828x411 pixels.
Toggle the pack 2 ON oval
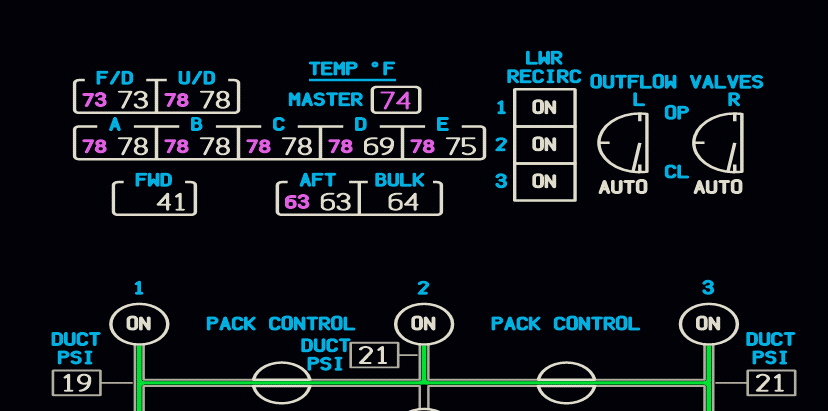click(x=424, y=324)
